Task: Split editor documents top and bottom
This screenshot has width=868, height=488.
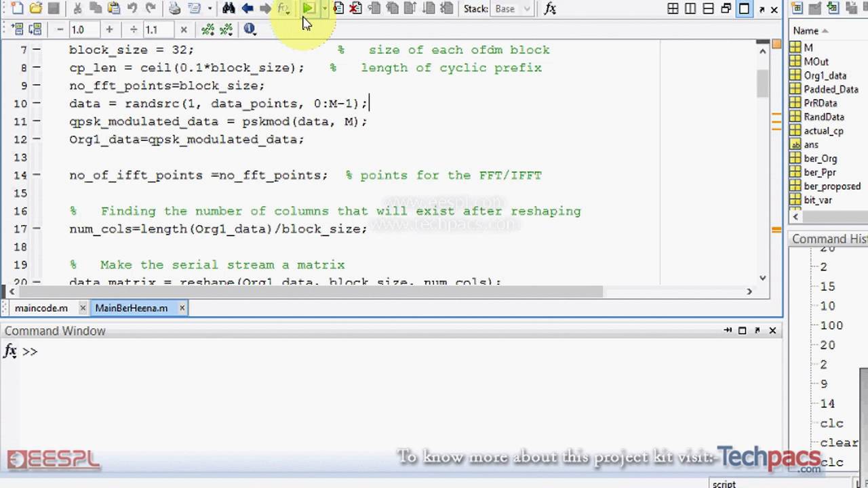Action: 708,9
